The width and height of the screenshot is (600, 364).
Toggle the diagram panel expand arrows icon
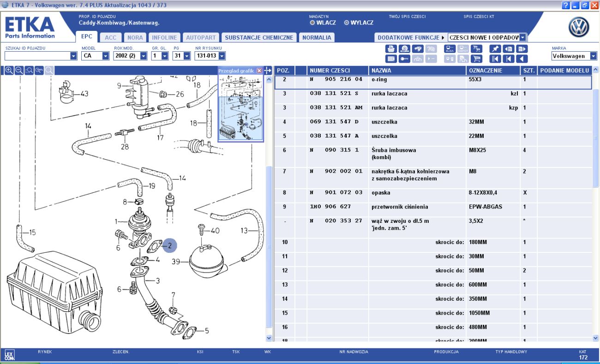click(x=268, y=71)
